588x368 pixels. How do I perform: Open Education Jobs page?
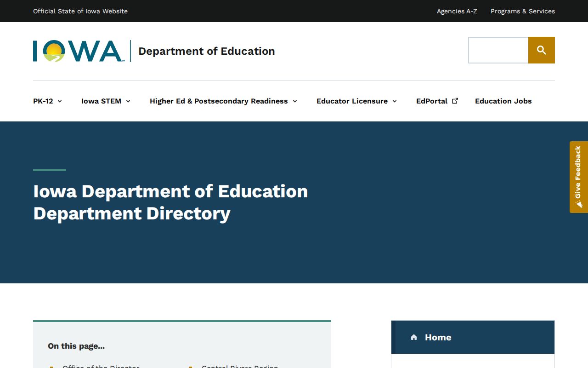[x=503, y=101]
